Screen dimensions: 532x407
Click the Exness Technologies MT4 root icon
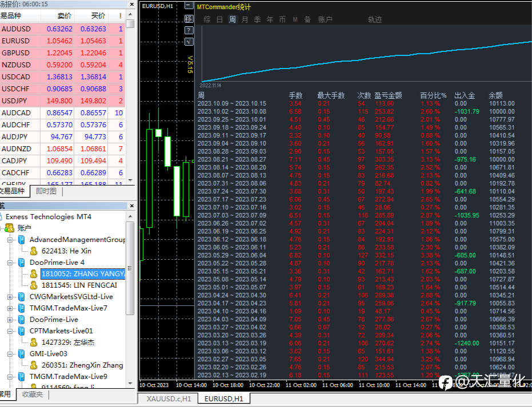pos(1,216)
